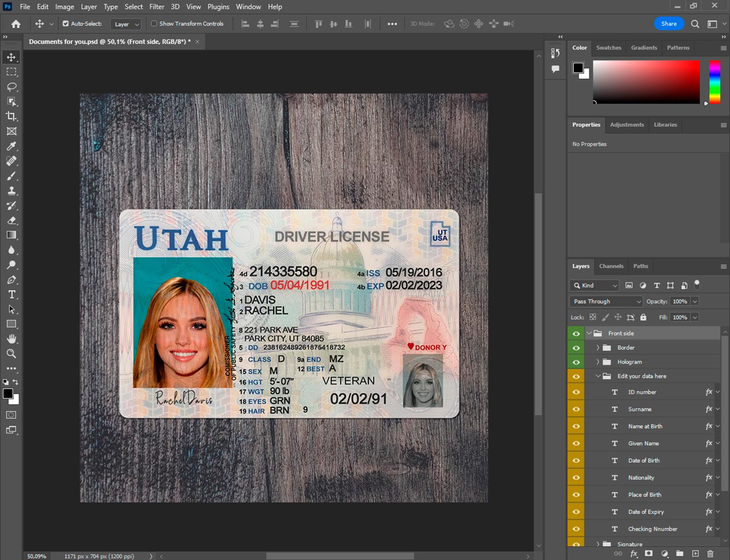Enable Show Transform Controls checkbox

154,23
